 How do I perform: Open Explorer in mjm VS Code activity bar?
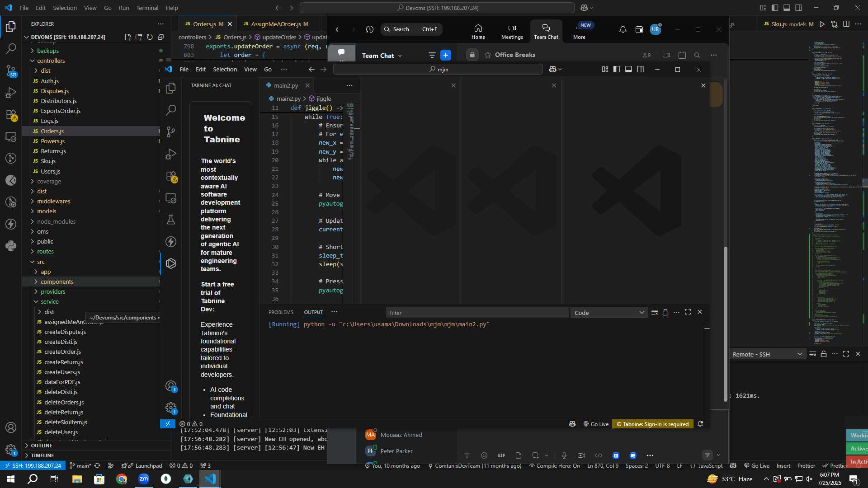point(171,88)
